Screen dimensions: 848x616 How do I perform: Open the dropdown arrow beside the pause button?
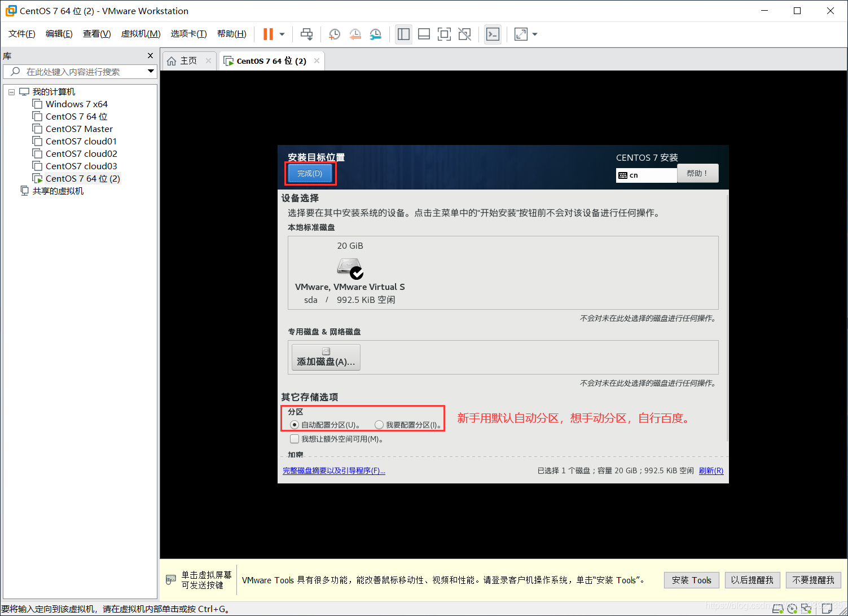click(282, 34)
